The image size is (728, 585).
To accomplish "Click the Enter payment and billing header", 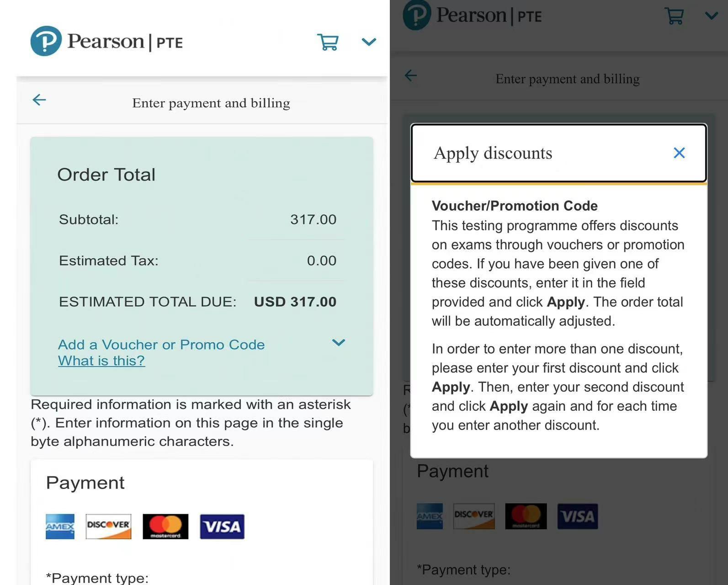I will click(211, 103).
